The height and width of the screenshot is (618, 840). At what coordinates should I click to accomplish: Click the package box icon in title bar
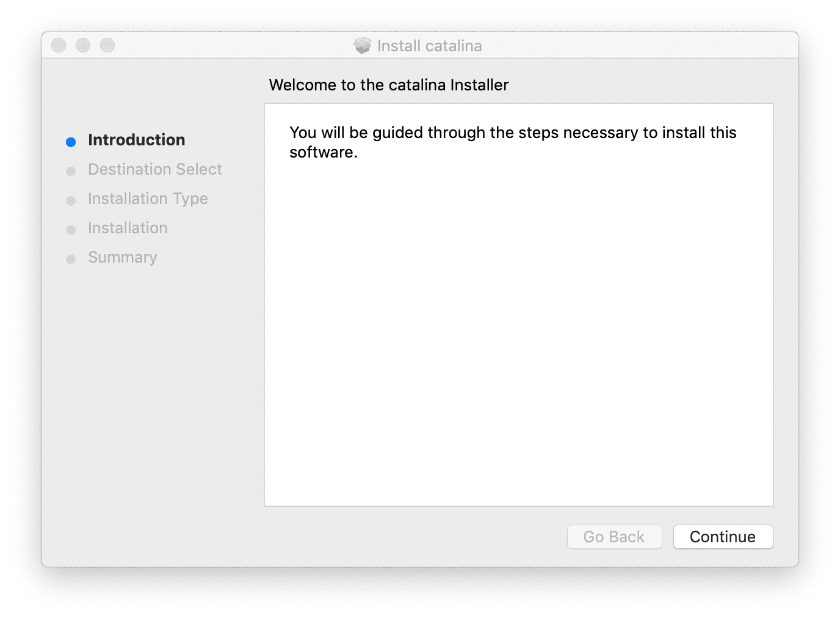[x=363, y=46]
